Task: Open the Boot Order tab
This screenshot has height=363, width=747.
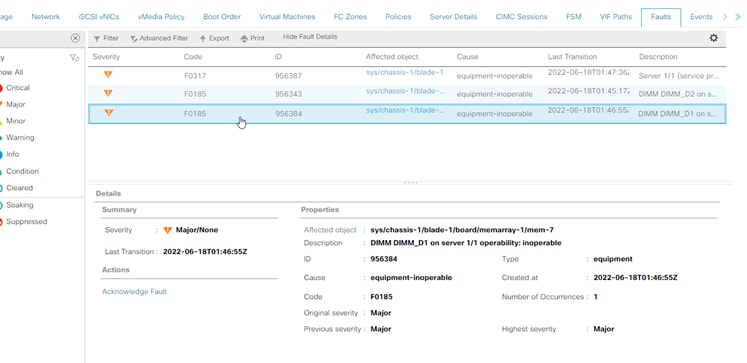Action: tap(222, 17)
